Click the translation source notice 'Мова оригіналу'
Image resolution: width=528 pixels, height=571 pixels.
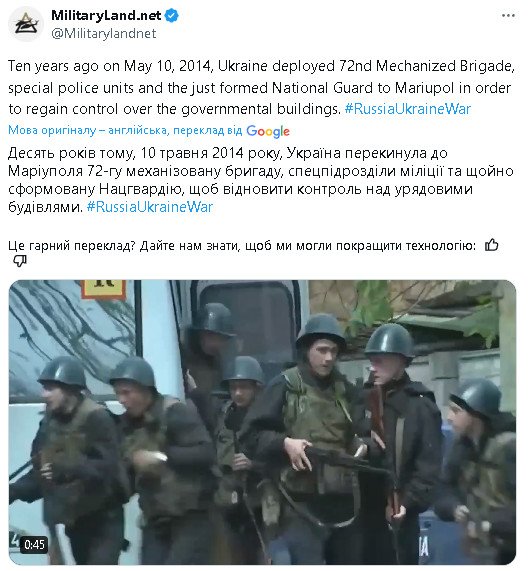click(125, 130)
